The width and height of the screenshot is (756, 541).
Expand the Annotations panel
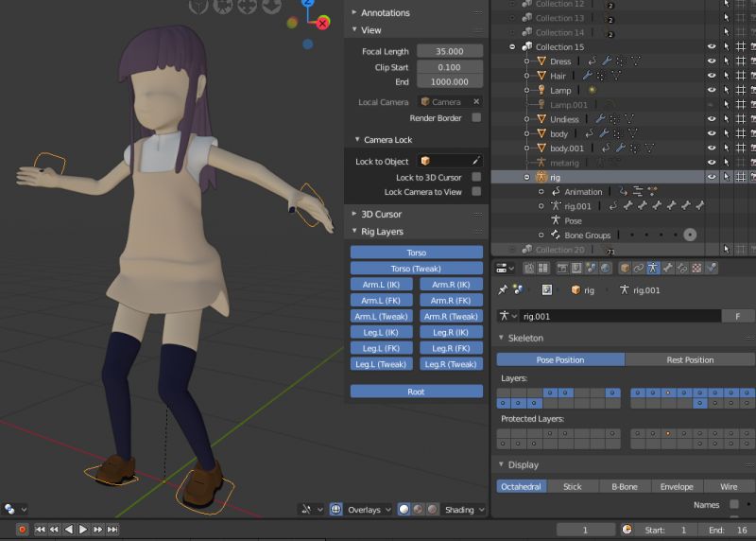pos(355,12)
